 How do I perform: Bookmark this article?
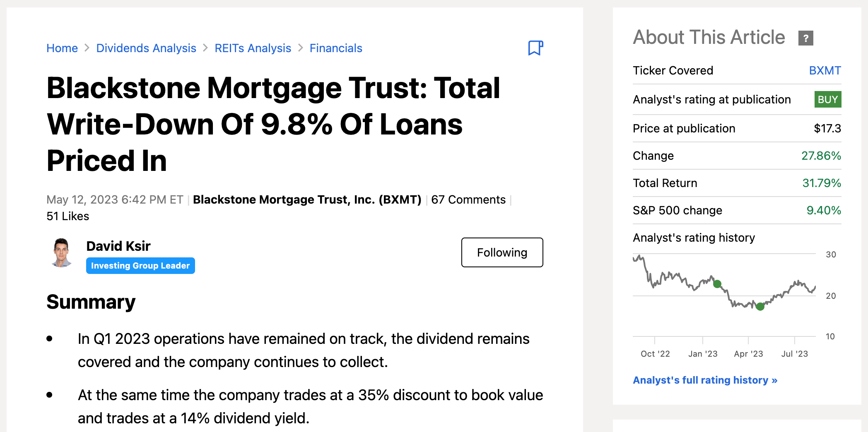535,48
